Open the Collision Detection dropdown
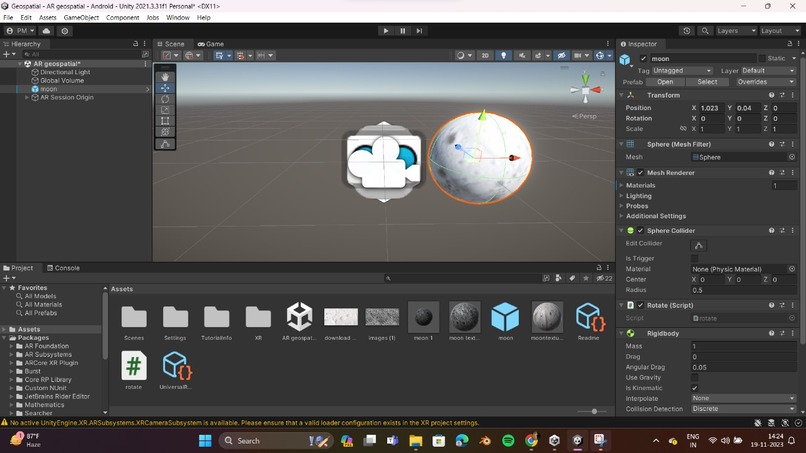The image size is (806, 453). click(743, 409)
